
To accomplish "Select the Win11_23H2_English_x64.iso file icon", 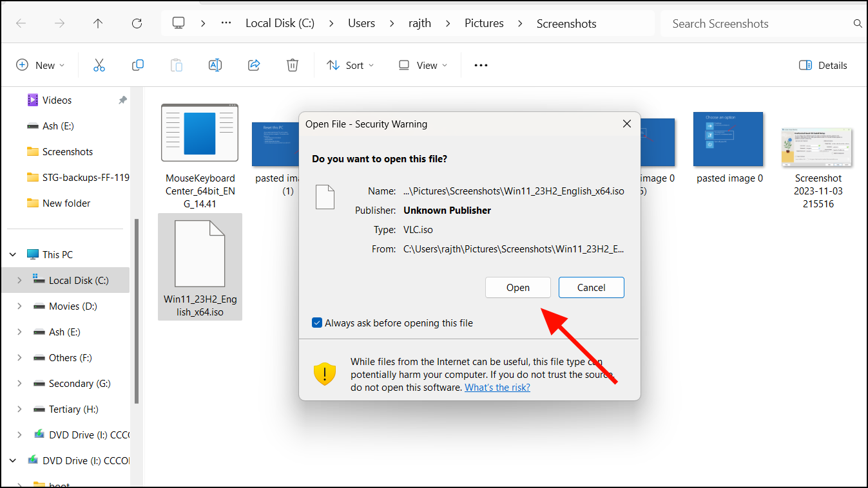I will 200,254.
